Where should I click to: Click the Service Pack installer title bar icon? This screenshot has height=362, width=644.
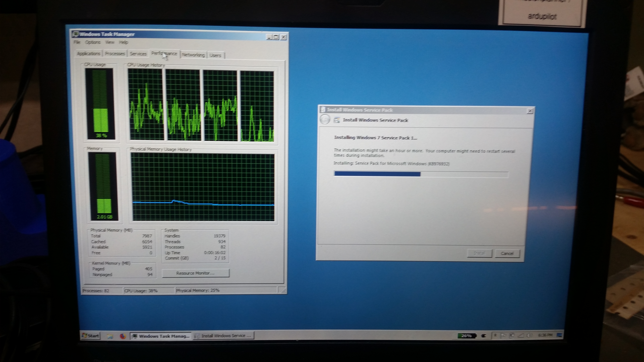point(323,109)
